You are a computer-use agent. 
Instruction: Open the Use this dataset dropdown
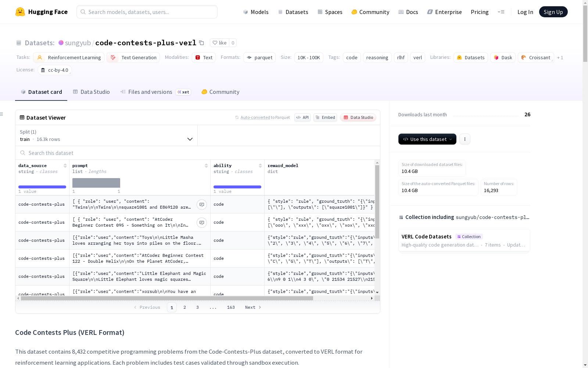click(x=427, y=139)
